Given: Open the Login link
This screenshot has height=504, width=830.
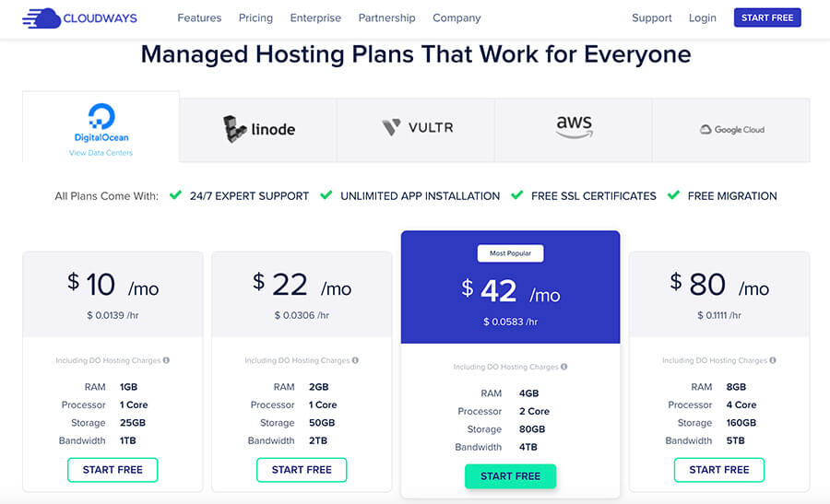Looking at the screenshot, I should click(x=703, y=18).
